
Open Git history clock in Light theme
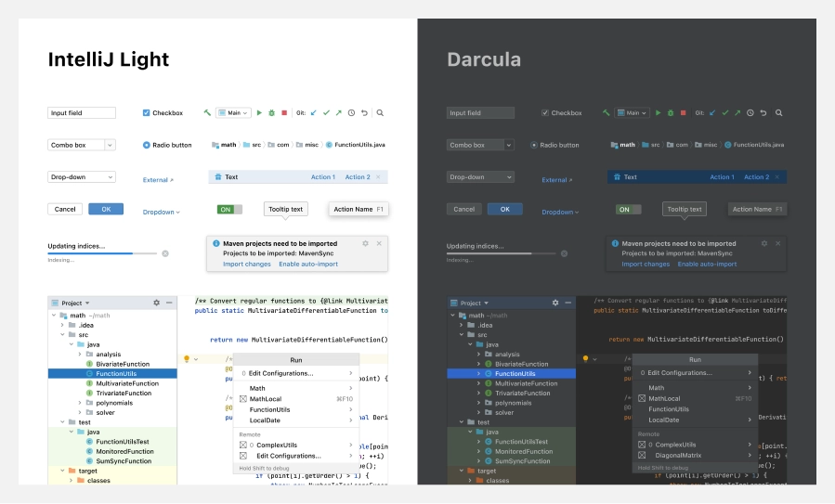point(351,113)
